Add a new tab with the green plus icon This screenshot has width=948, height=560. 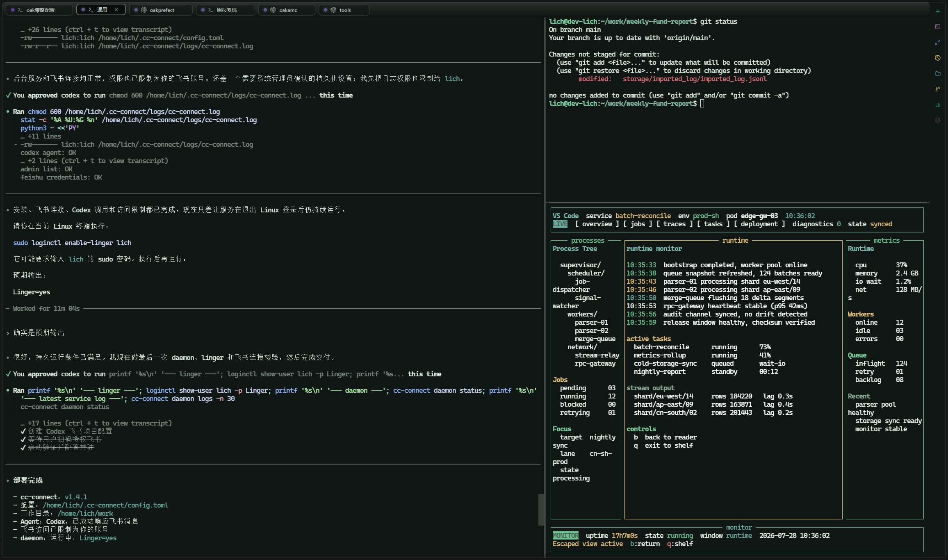(x=938, y=11)
